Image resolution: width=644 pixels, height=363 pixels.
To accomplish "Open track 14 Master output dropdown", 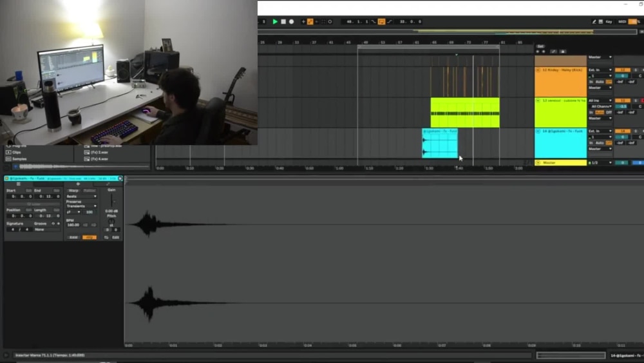I will 600,149.
